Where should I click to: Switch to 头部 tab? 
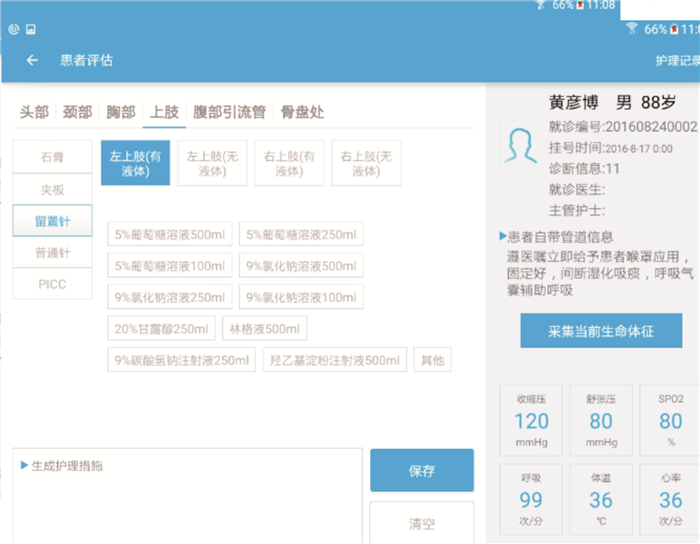34,112
